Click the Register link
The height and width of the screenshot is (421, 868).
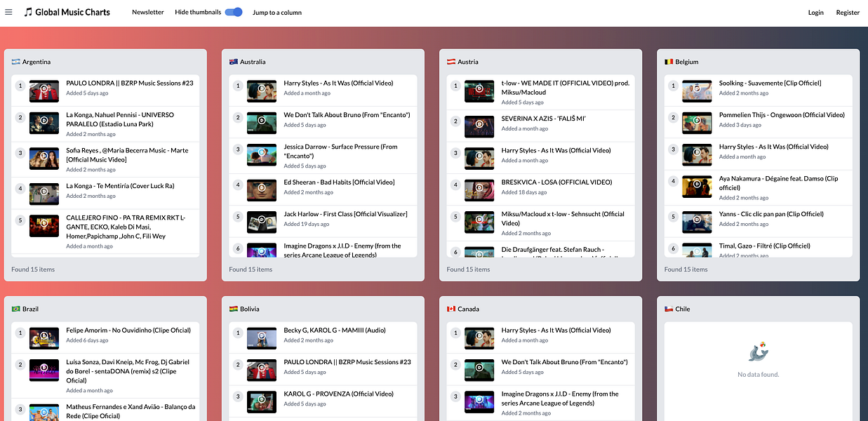[x=848, y=13]
